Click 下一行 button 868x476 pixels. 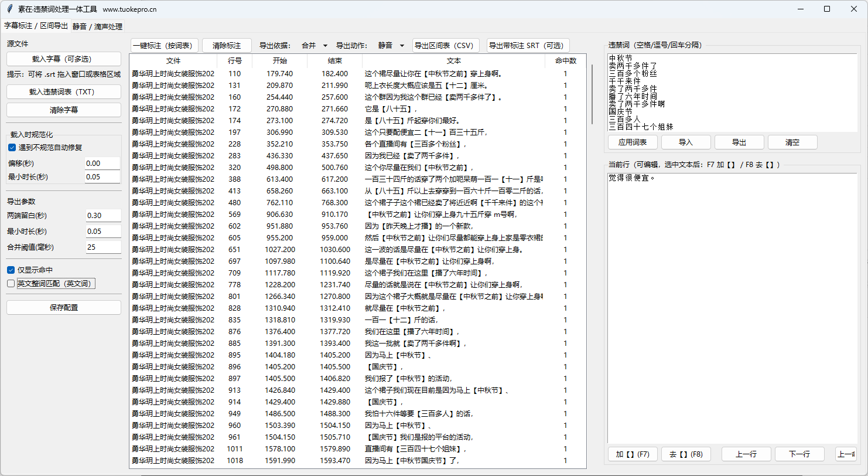tap(799, 454)
